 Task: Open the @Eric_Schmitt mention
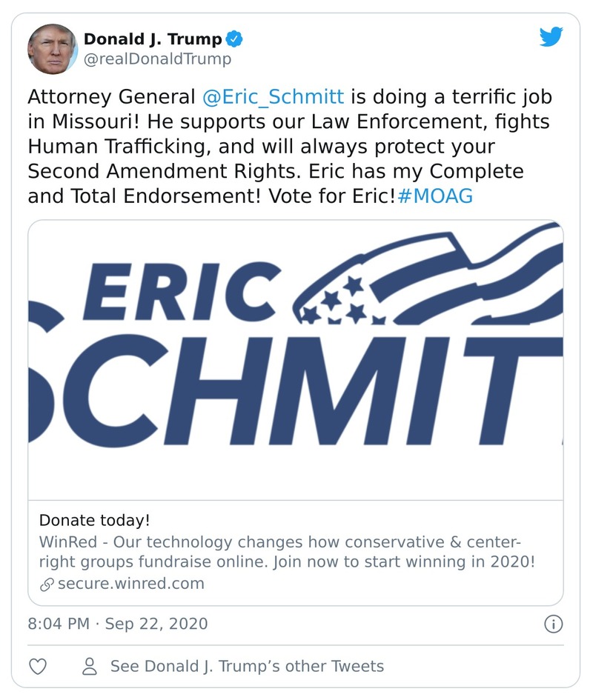273,97
